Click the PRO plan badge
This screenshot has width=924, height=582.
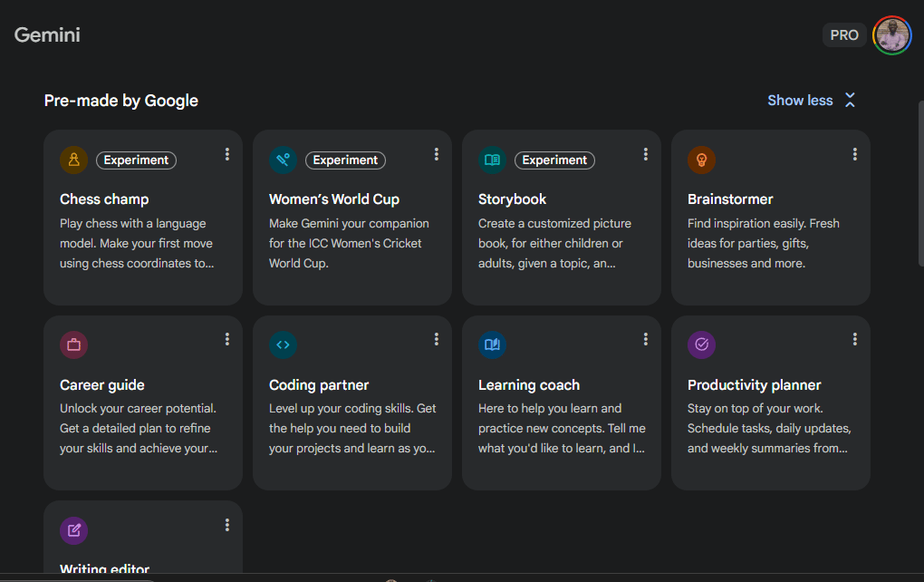point(843,35)
